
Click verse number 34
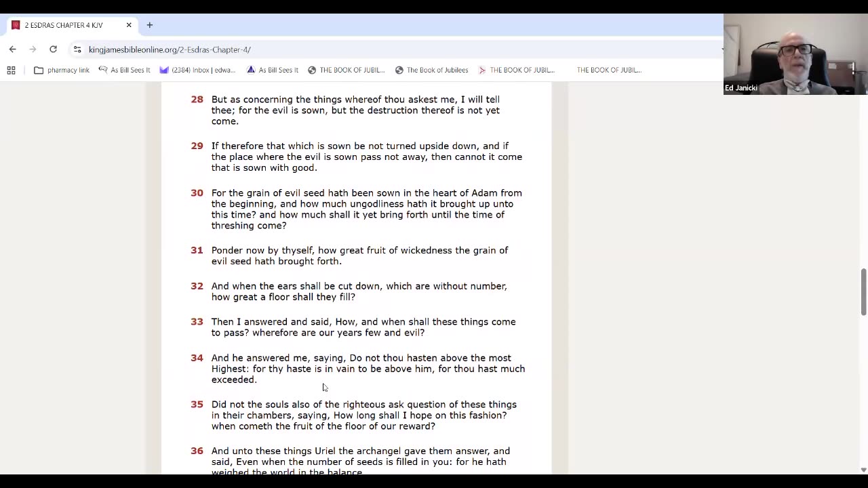[x=197, y=358]
